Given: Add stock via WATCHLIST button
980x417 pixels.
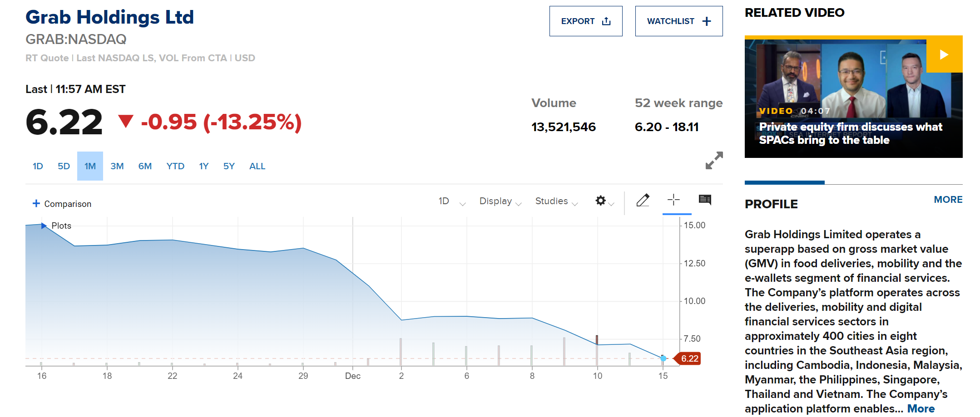Looking at the screenshot, I should pos(678,21).
